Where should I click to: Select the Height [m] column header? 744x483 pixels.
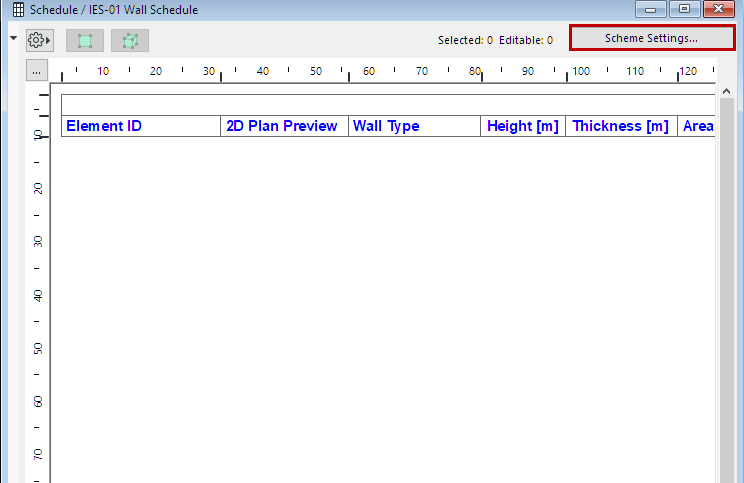(x=523, y=126)
